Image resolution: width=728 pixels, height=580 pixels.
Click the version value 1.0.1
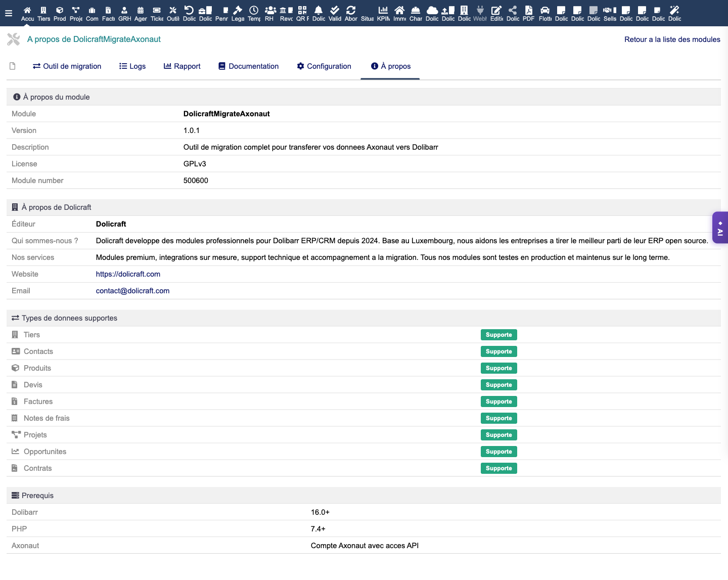(192, 130)
